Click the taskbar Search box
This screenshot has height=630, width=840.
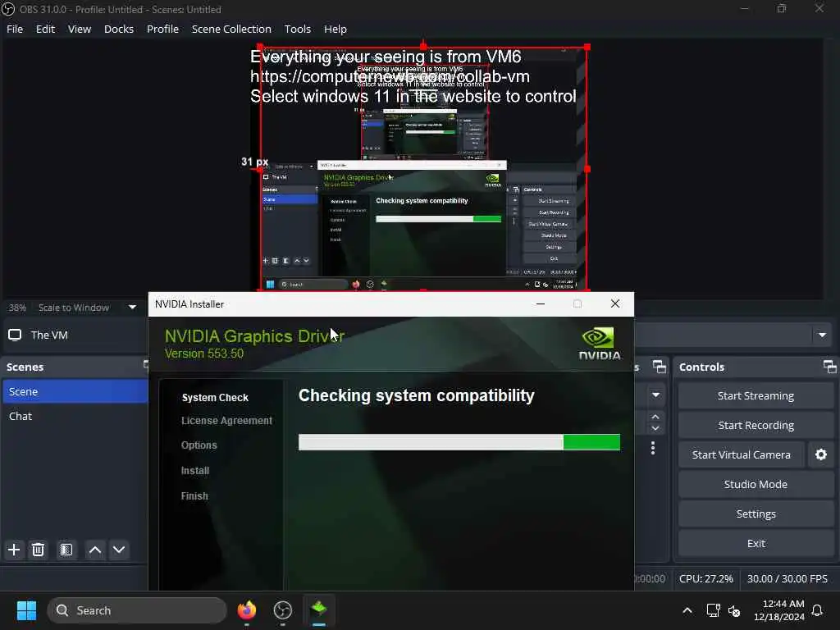[137, 610]
